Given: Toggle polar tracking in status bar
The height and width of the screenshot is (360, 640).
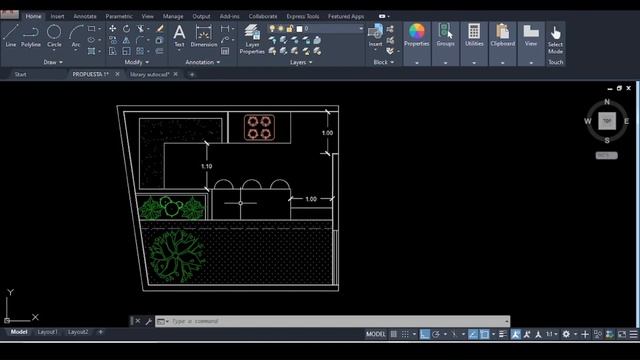Looking at the screenshot, I should (x=436, y=334).
